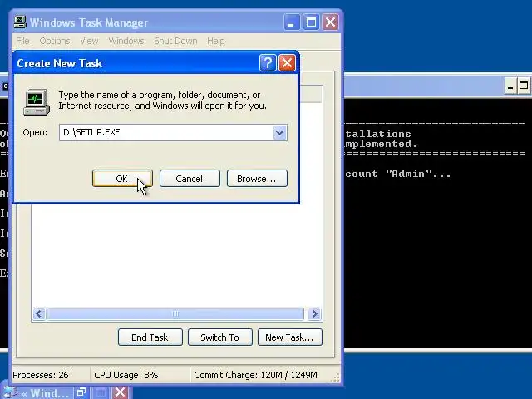The height and width of the screenshot is (399, 532).
Task: Click the New Task... button
Action: pyautogui.click(x=290, y=337)
